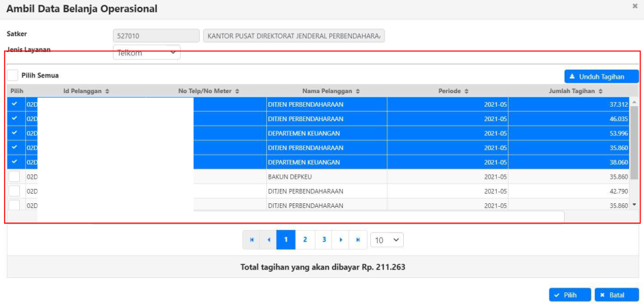Click the previous page arrow in pagination

(269, 240)
